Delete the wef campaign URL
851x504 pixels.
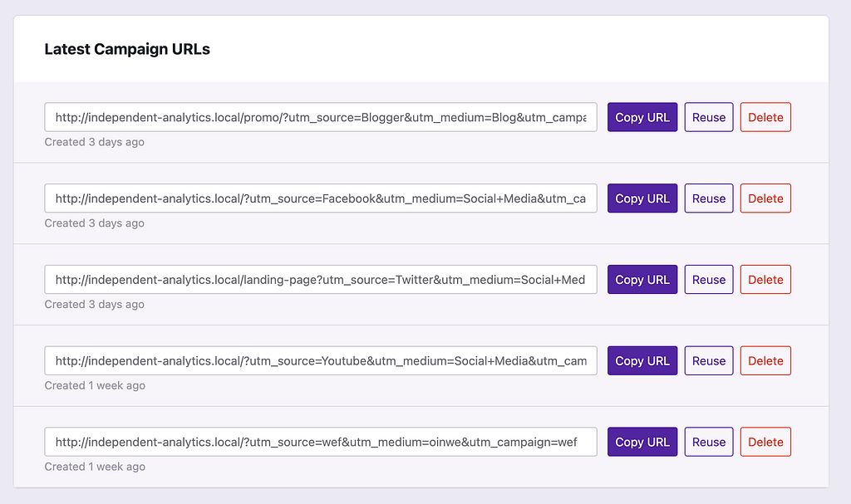pos(765,442)
